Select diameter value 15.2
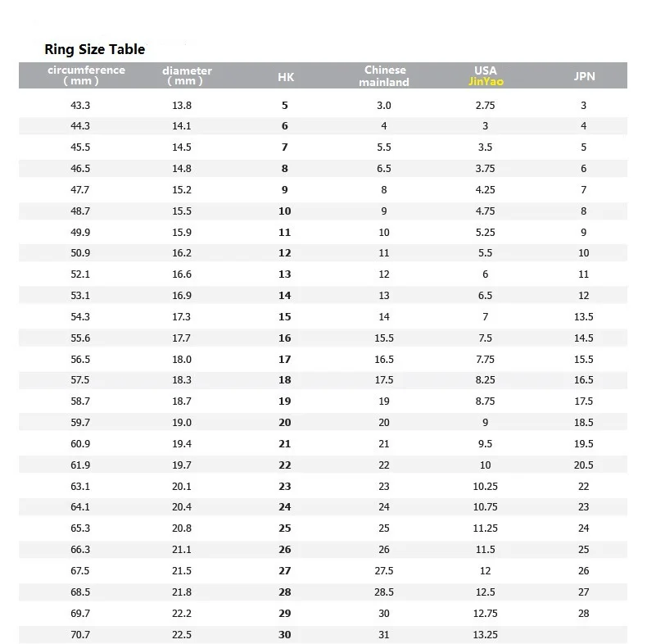 coord(182,190)
